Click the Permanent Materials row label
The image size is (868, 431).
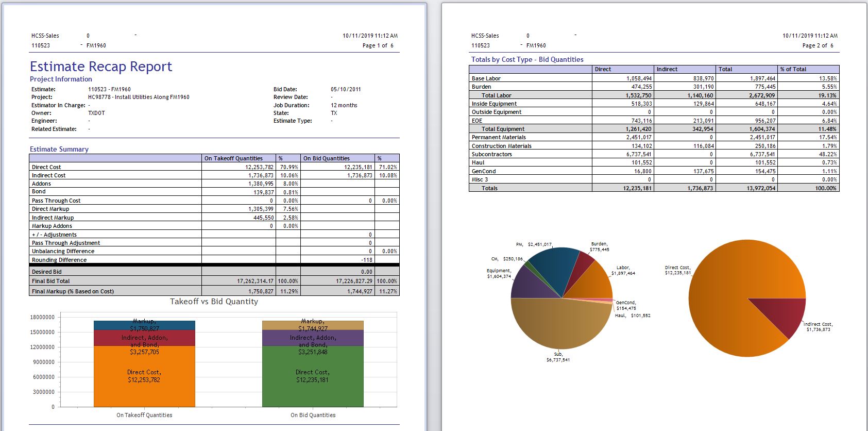click(x=499, y=137)
